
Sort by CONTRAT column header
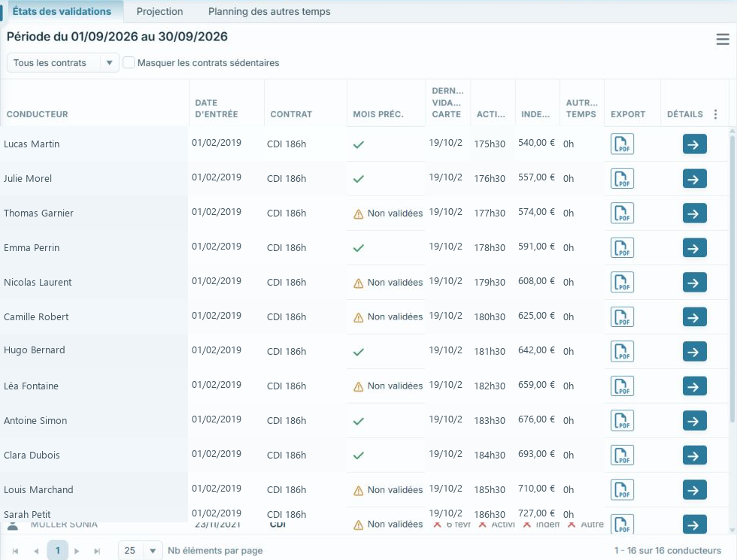click(291, 114)
